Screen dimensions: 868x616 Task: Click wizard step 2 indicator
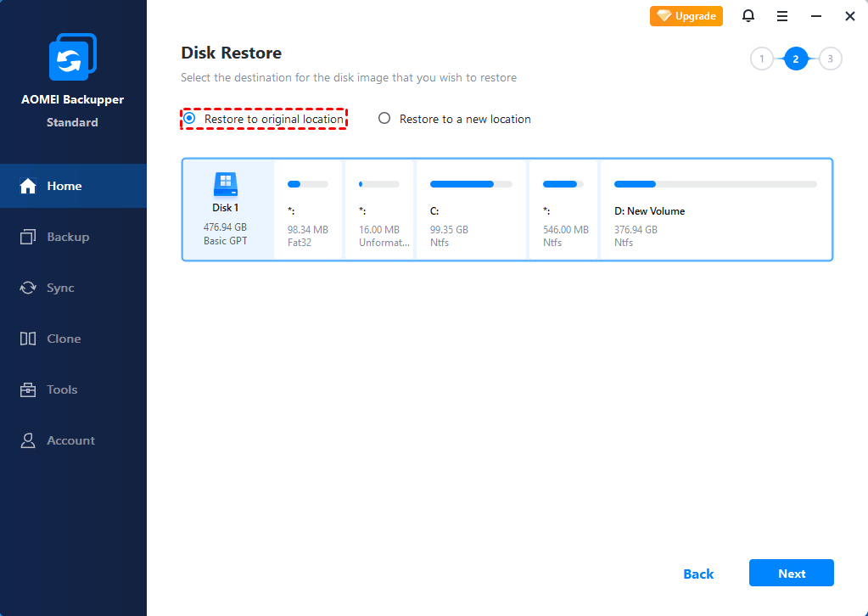pyautogui.click(x=796, y=59)
